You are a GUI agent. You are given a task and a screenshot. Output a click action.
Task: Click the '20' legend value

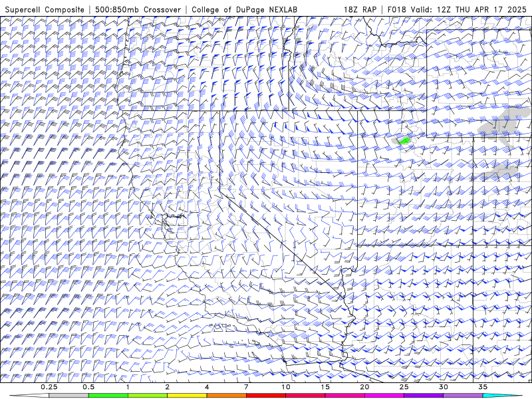click(x=364, y=387)
